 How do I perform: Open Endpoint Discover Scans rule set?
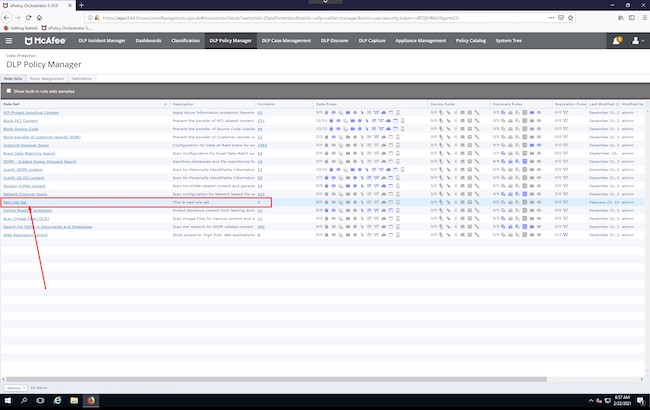click(26, 145)
